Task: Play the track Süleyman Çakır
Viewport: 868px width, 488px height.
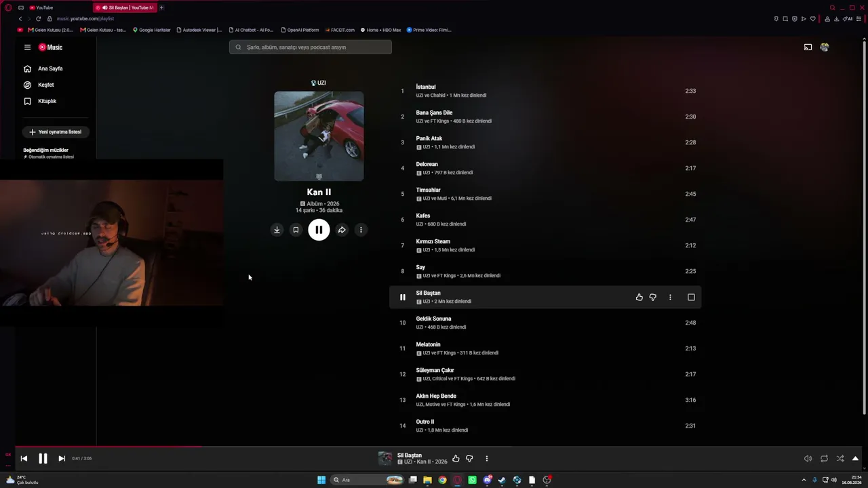Action: coord(435,370)
